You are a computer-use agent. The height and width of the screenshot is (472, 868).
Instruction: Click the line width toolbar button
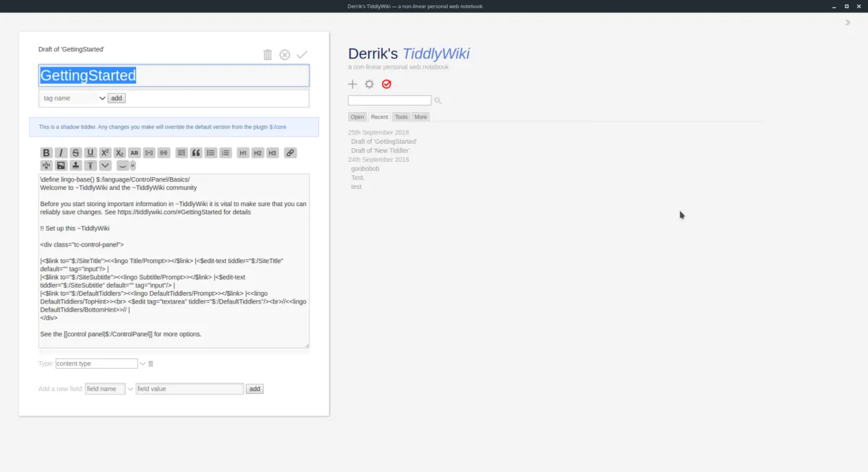tap(123, 166)
